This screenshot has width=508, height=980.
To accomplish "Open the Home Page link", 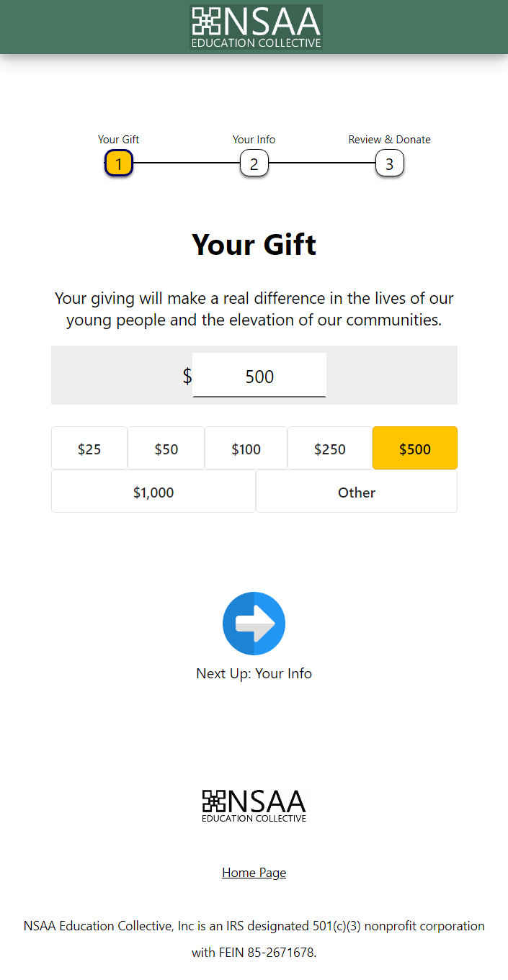I will tap(254, 873).
